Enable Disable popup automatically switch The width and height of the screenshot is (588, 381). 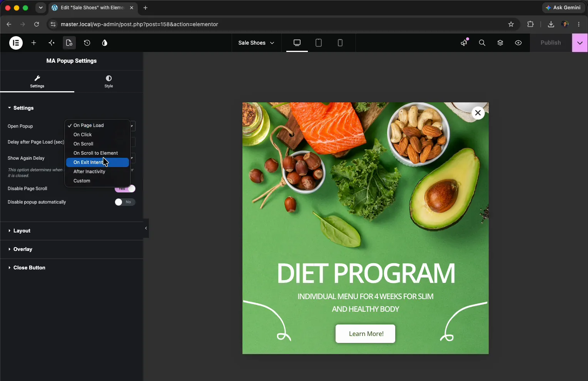pyautogui.click(x=125, y=202)
